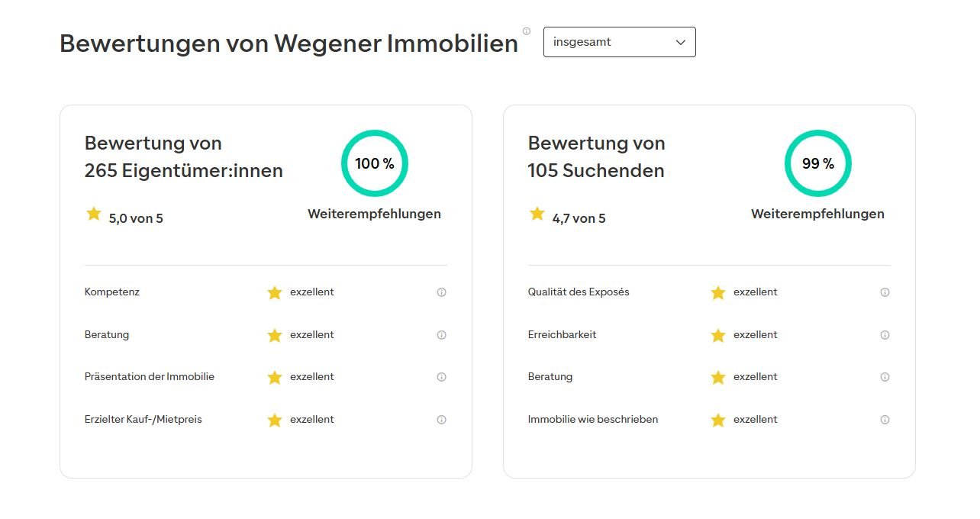Open info icon for Erzielter Kauf-/Mietpreis
Viewport: 980px width, 519px height.
click(441, 420)
